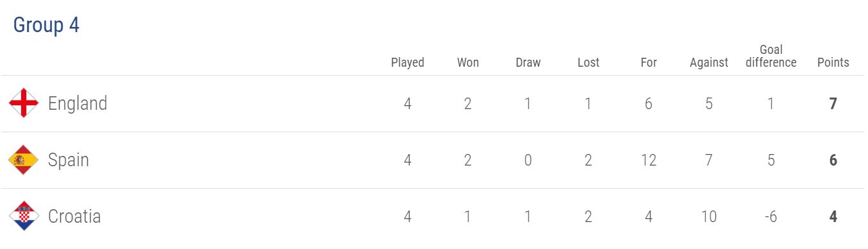This screenshot has height=249, width=868.
Task: Select the Lost column header
Action: pos(588,62)
